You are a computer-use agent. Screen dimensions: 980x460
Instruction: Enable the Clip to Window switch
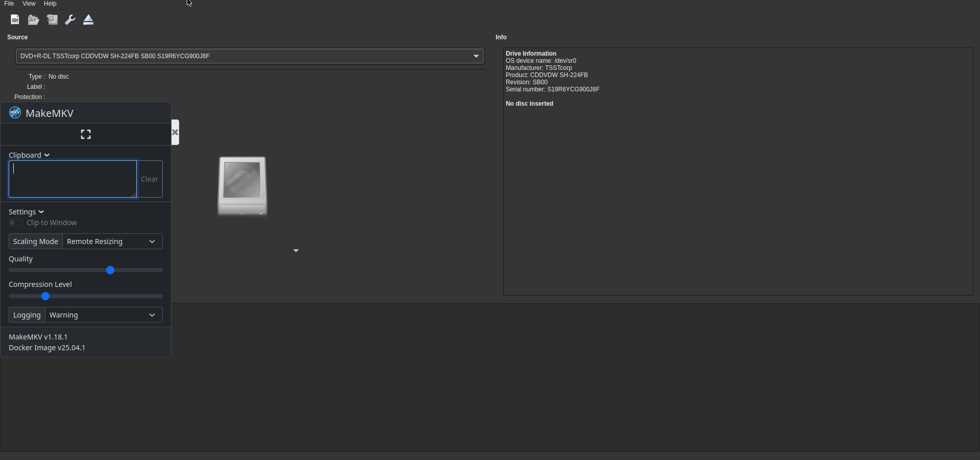pos(16,223)
